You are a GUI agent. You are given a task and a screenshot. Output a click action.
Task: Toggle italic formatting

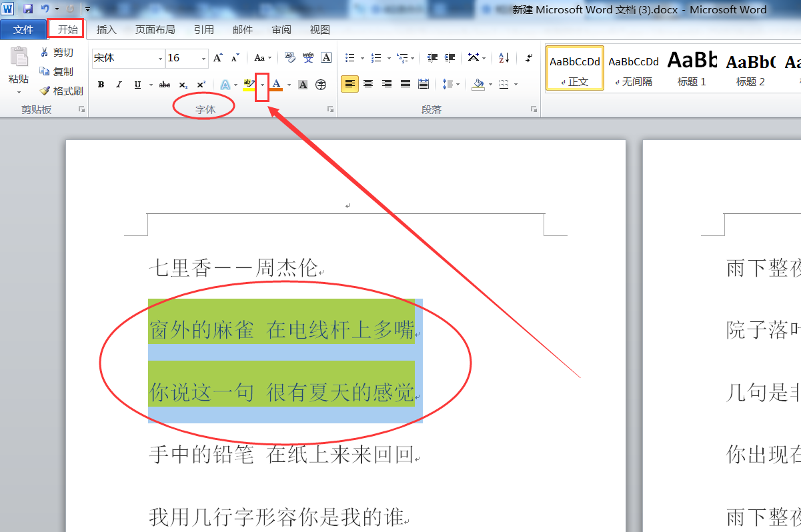(119, 85)
